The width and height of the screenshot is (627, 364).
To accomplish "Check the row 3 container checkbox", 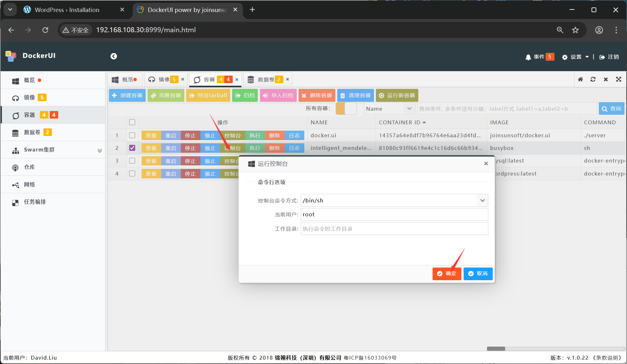I will pos(132,161).
